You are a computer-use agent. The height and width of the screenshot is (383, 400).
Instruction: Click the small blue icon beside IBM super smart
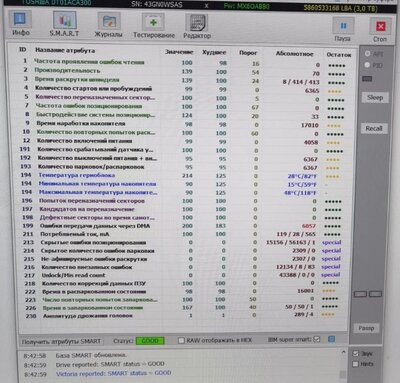click(x=331, y=339)
